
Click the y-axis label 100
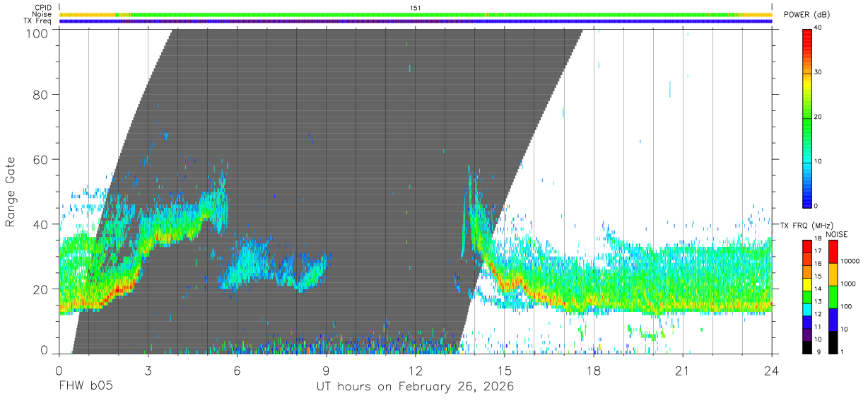[x=37, y=33]
